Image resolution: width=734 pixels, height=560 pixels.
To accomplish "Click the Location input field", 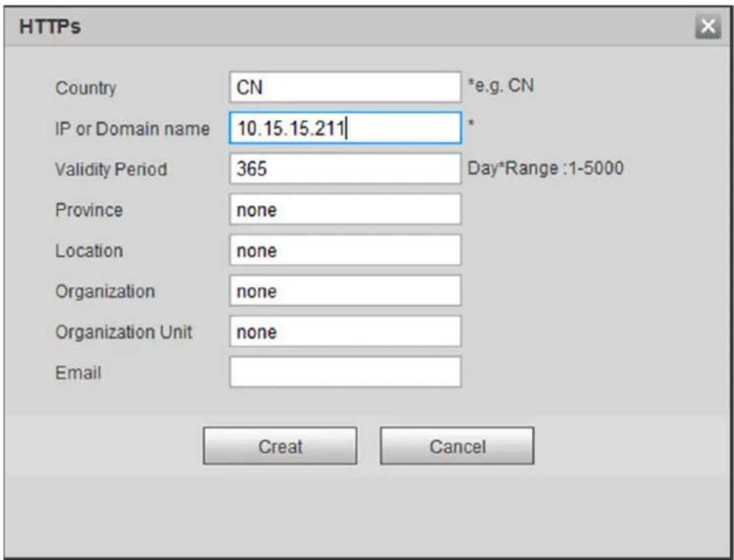I will pos(345,250).
